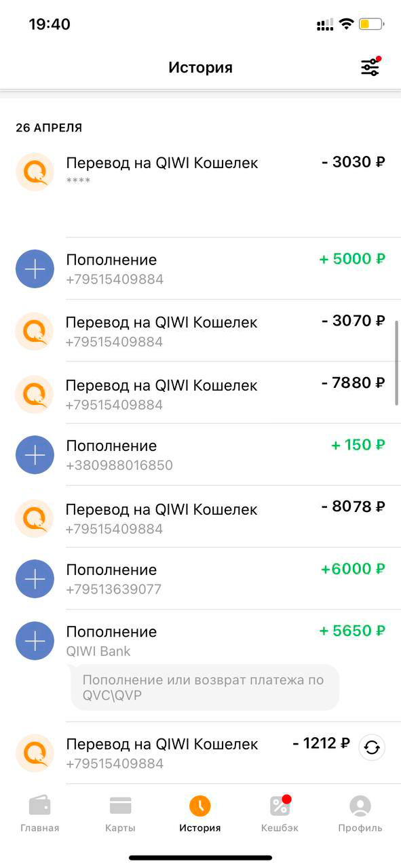The image size is (401, 868).
Task: Go to the Профиль tab
Action: [360, 814]
